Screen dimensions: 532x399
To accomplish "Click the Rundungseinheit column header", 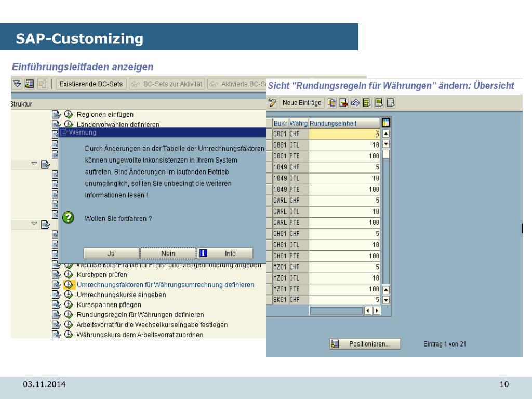I will pyautogui.click(x=344, y=123).
